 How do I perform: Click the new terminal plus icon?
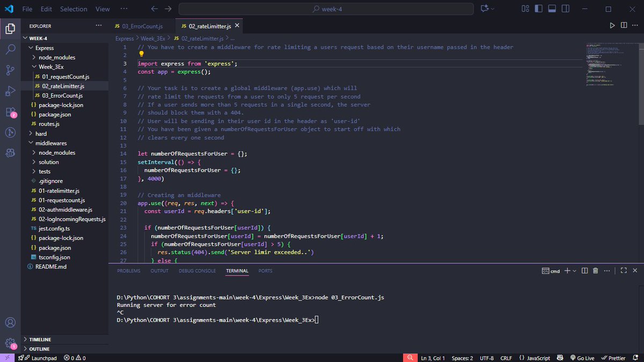568,271
